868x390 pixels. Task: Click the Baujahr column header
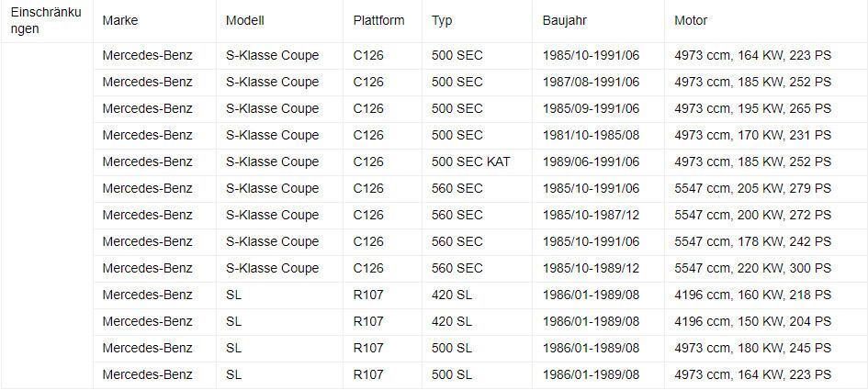point(565,20)
